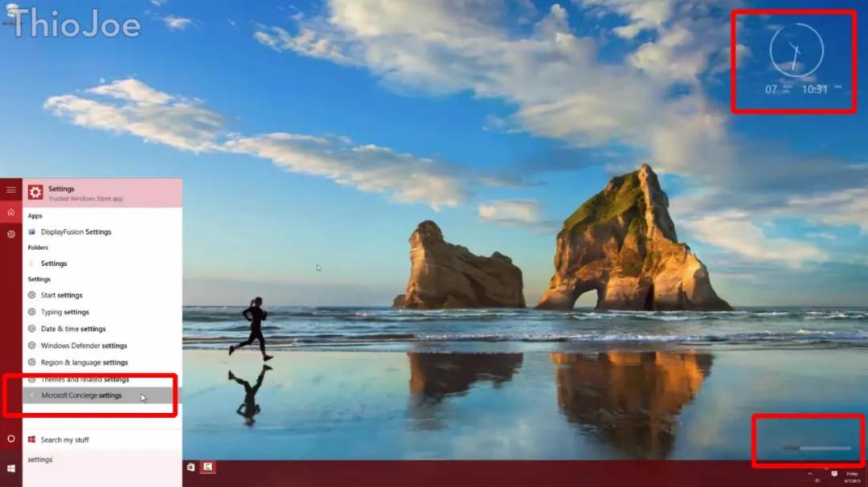
Task: Click the Settings folder icon under Folders
Action: point(32,263)
